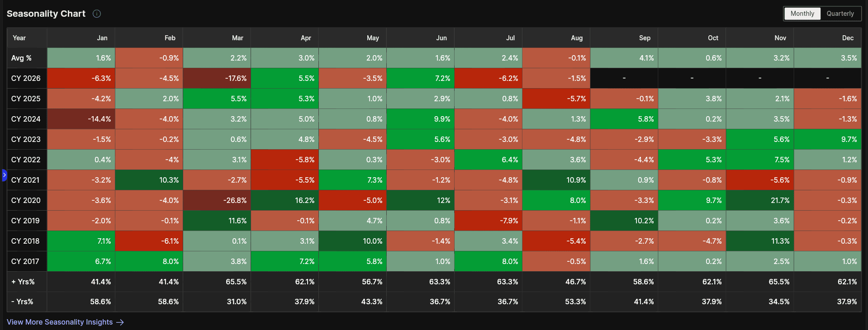Screen dimensions: 868x330
Task: Select the Dec column header
Action: (x=848, y=38)
